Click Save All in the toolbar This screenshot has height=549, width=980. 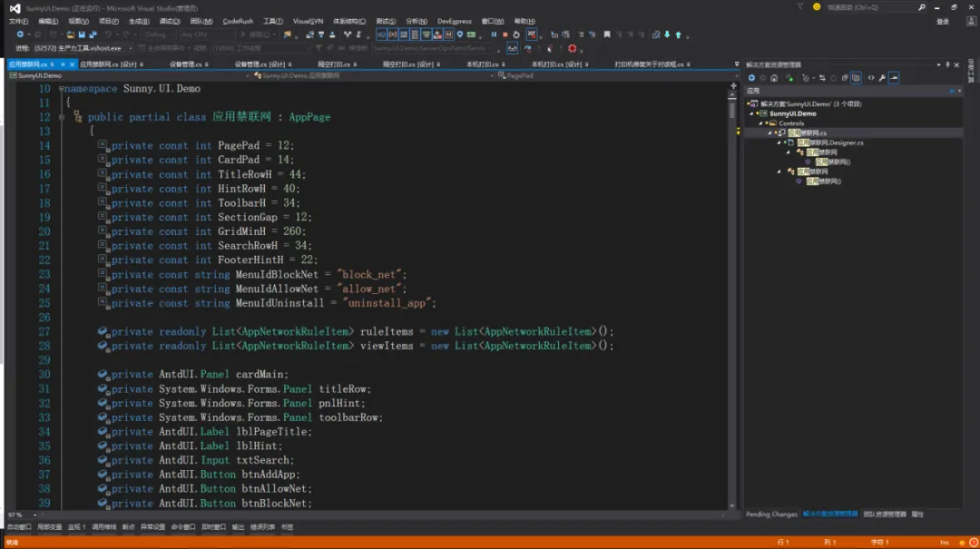93,34
